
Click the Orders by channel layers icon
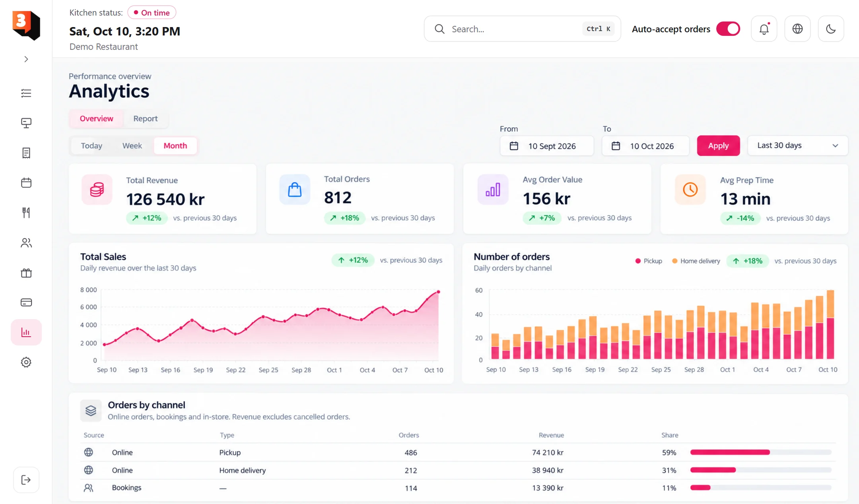[91, 410]
